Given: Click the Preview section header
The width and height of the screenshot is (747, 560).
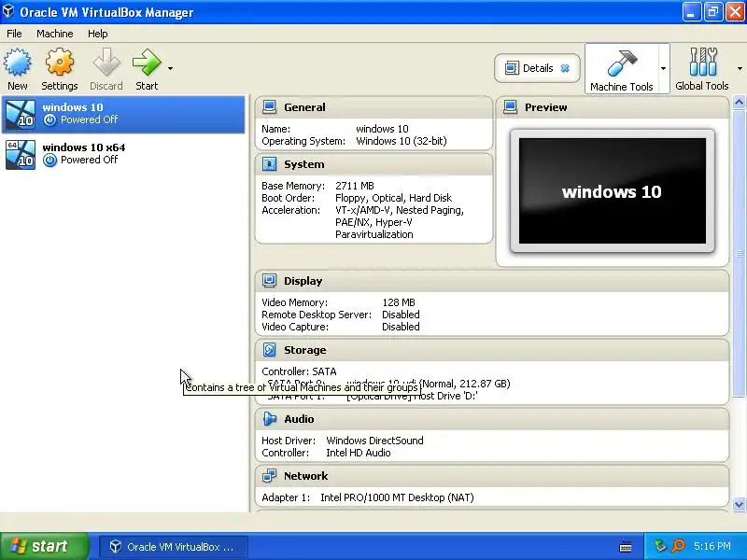Looking at the screenshot, I should click(546, 107).
